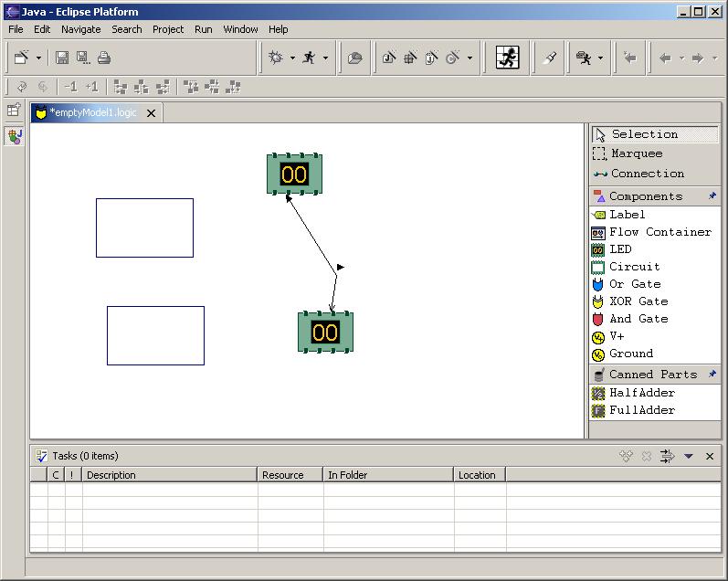The image size is (728, 581).
Task: Open the Navigate menu
Action: coord(80,29)
